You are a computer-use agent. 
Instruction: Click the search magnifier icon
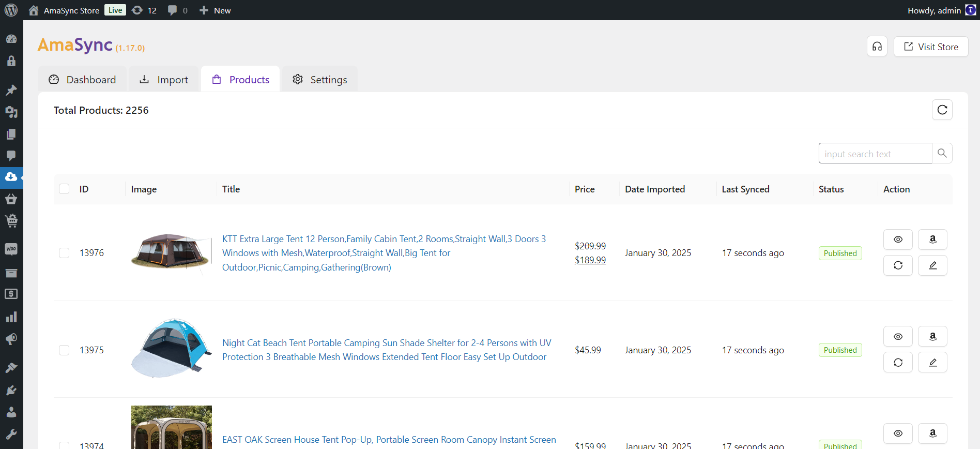coord(942,153)
